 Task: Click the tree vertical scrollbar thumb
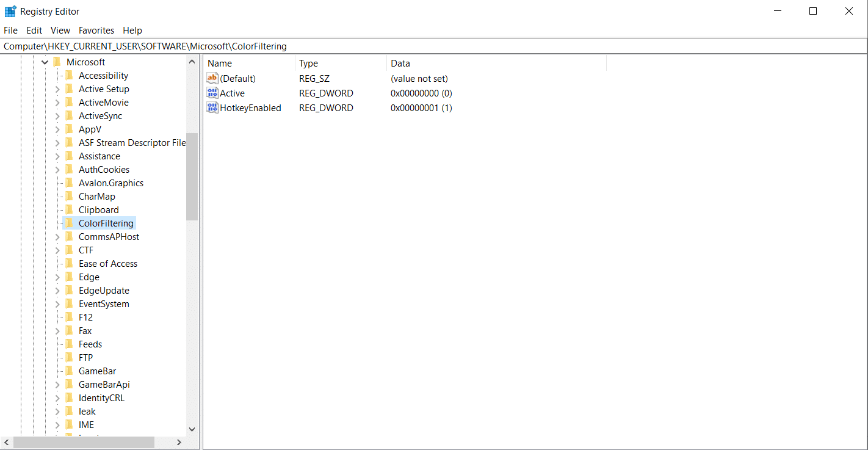point(192,176)
